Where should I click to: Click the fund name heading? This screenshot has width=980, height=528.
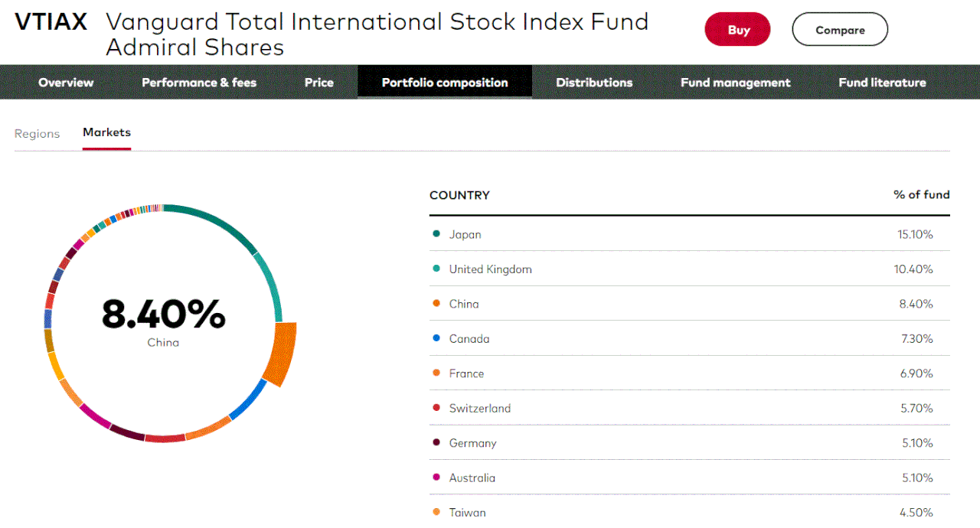(x=377, y=34)
